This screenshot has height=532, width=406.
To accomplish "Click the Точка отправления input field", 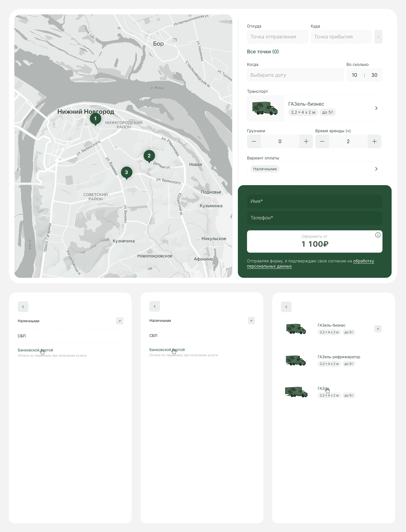I will [x=277, y=37].
